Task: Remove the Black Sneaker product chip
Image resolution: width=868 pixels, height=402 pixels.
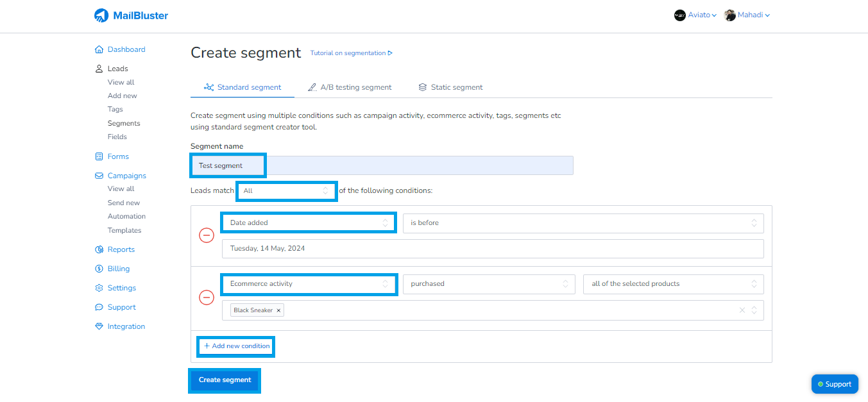Action: (x=278, y=310)
